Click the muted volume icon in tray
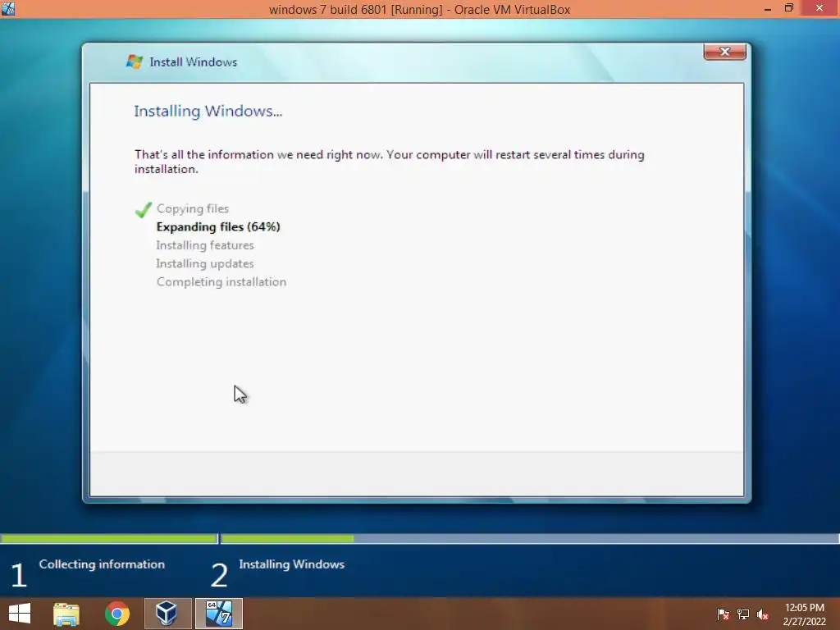The width and height of the screenshot is (840, 630). click(x=763, y=614)
